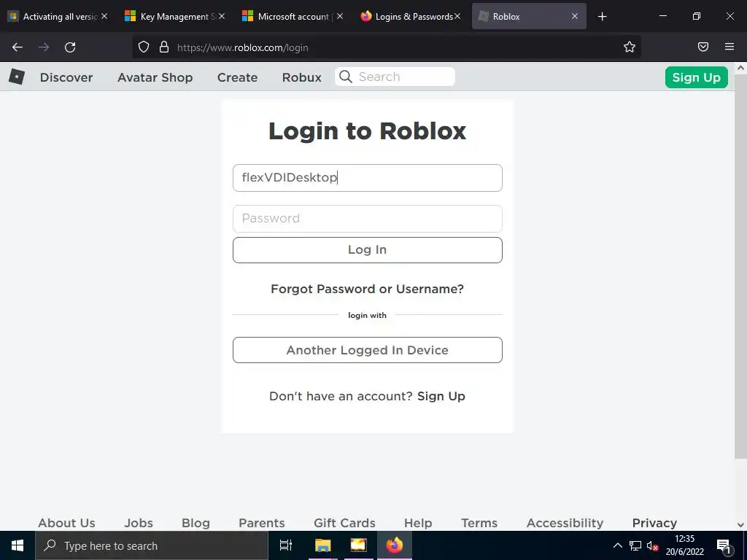This screenshot has width=747, height=560.
Task: Click the Windows taskbar search box
Action: [x=152, y=545]
